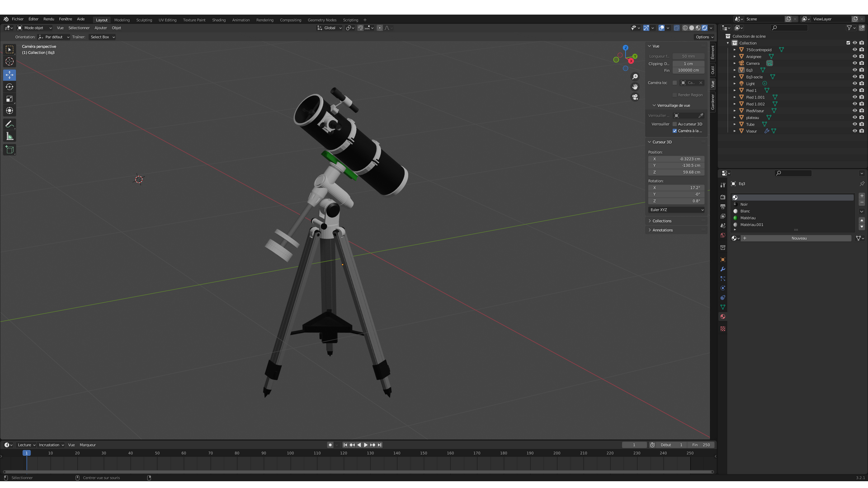The height and width of the screenshot is (488, 868).
Task: Open the Euler XYZ rotation dropdown
Action: 676,210
